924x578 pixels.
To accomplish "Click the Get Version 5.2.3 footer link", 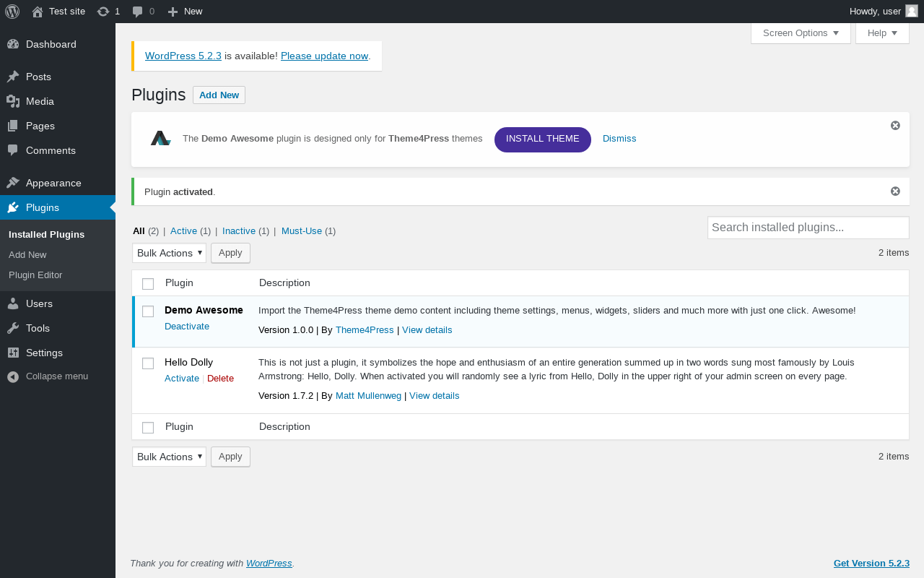I will [871, 563].
